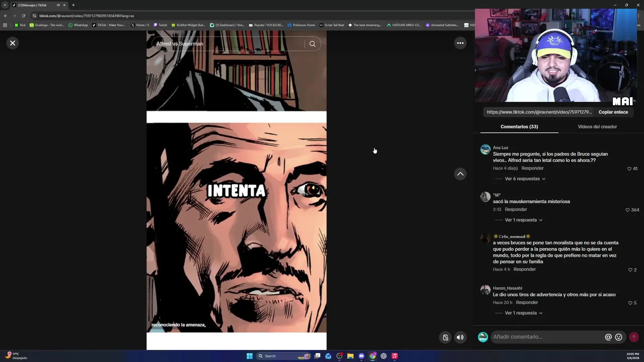Open the TikTok - Make Your bookmark
Screen dimensions: 644x362
(x=109, y=25)
